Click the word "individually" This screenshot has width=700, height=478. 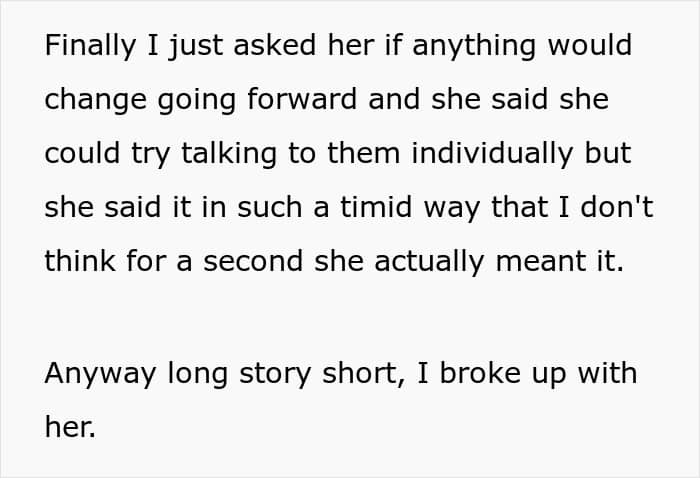492,154
